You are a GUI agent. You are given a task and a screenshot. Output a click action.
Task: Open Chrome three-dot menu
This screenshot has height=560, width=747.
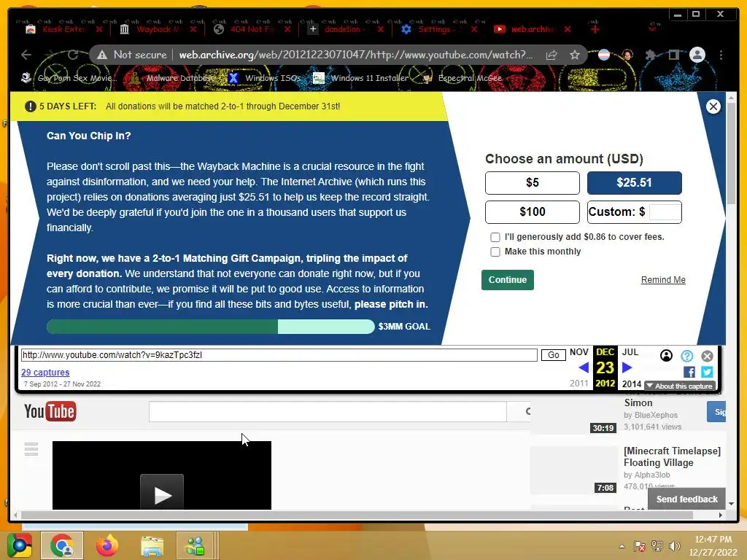coord(721,55)
